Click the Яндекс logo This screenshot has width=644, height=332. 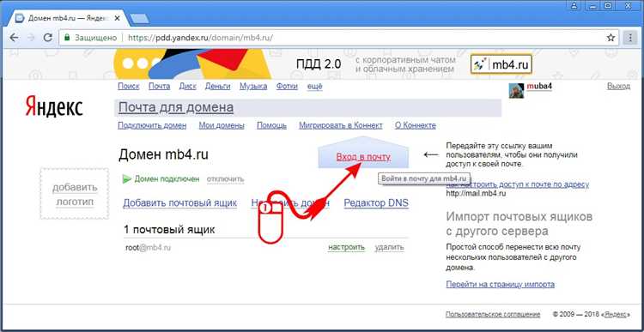pos(54,106)
